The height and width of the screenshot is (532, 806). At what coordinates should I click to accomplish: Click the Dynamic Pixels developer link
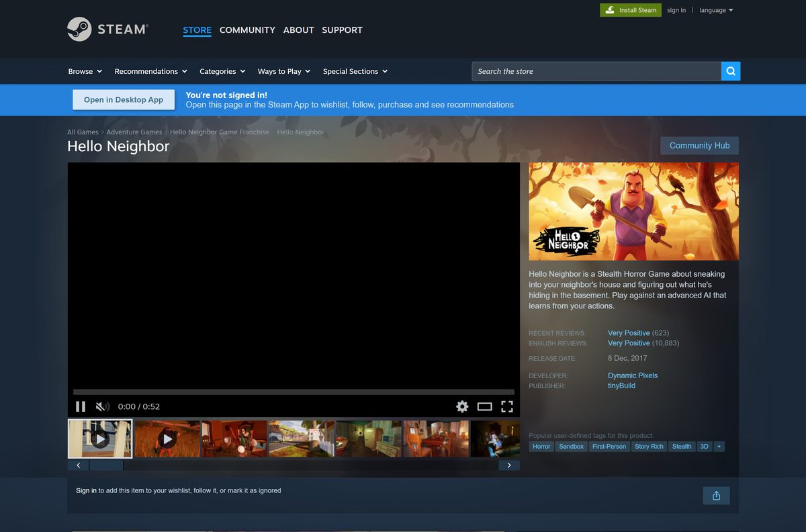633,375
